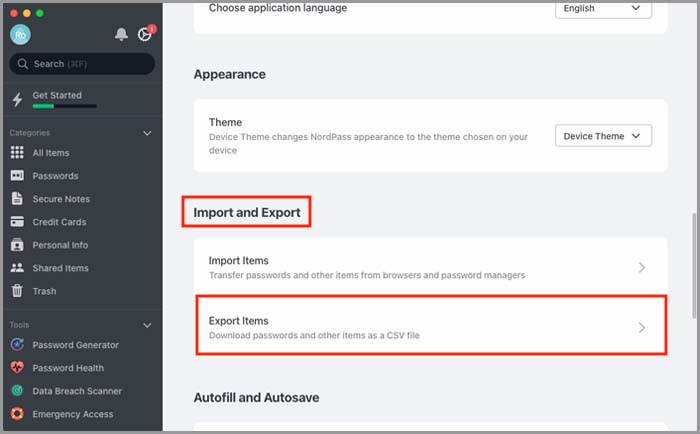This screenshot has height=434, width=700.
Task: Open the Password Health heart icon
Action: [x=17, y=367]
